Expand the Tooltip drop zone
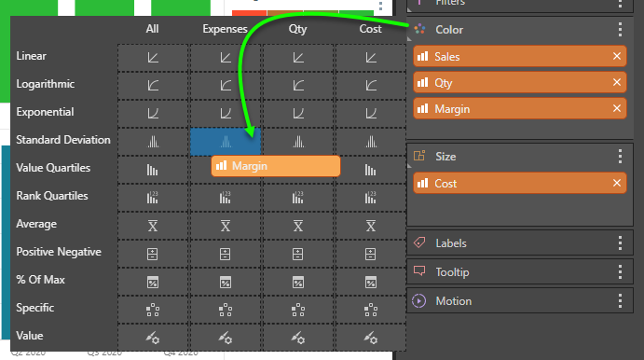This screenshot has height=360, width=644. 519,272
